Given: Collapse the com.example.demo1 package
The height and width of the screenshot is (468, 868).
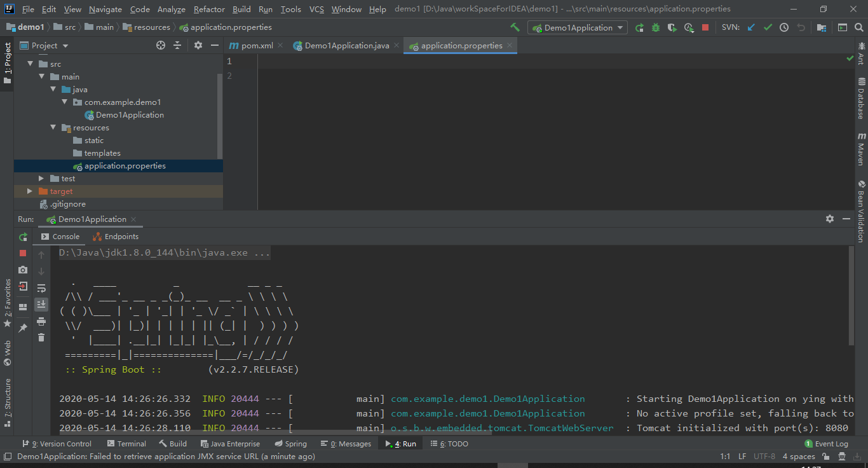Looking at the screenshot, I should click(x=65, y=102).
